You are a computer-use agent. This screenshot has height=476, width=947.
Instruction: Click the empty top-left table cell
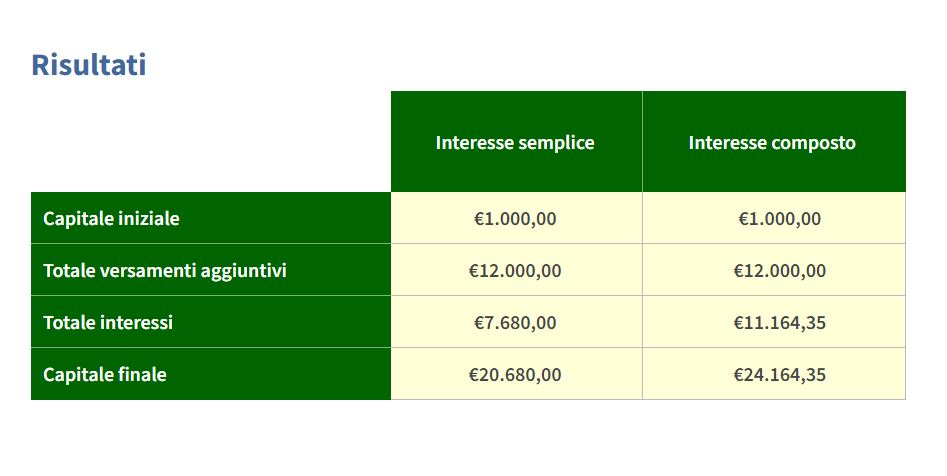click(210, 142)
